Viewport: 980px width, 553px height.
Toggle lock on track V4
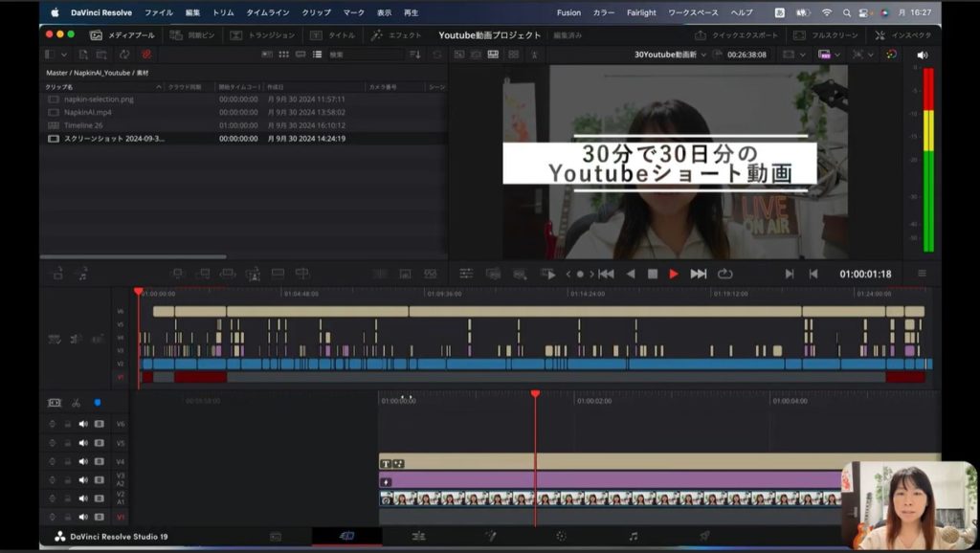click(x=68, y=462)
